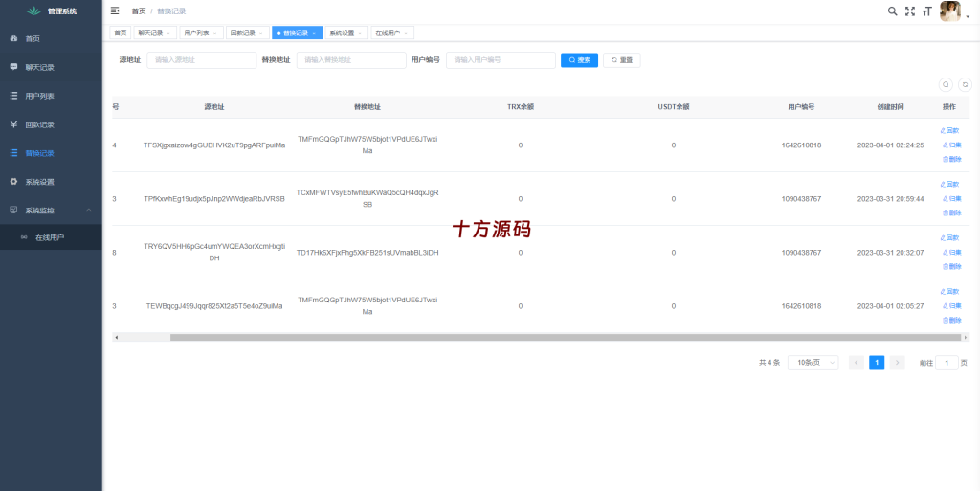Open the 10条/页 page size dropdown
980x491 pixels.
click(x=813, y=363)
